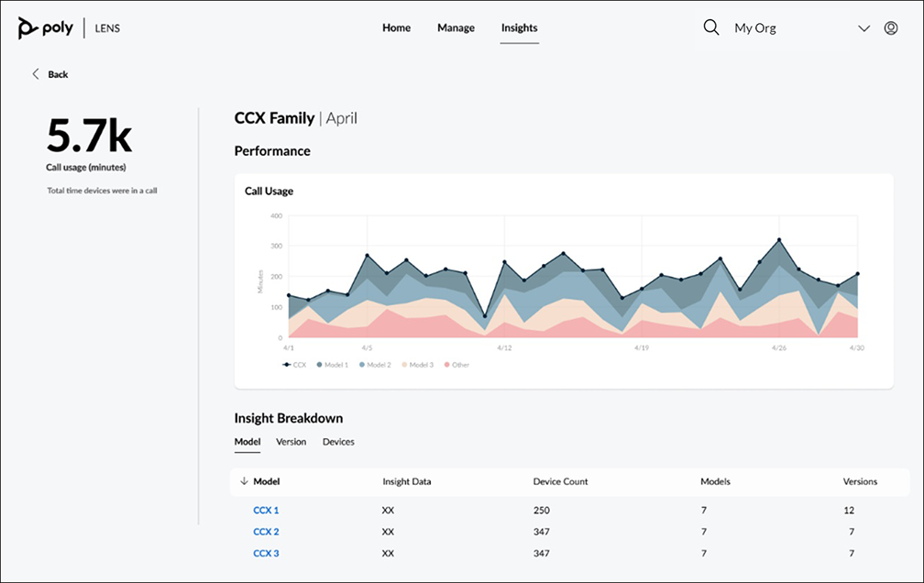Open the Manage section
Image resolution: width=924 pixels, height=583 pixels.
pos(456,27)
